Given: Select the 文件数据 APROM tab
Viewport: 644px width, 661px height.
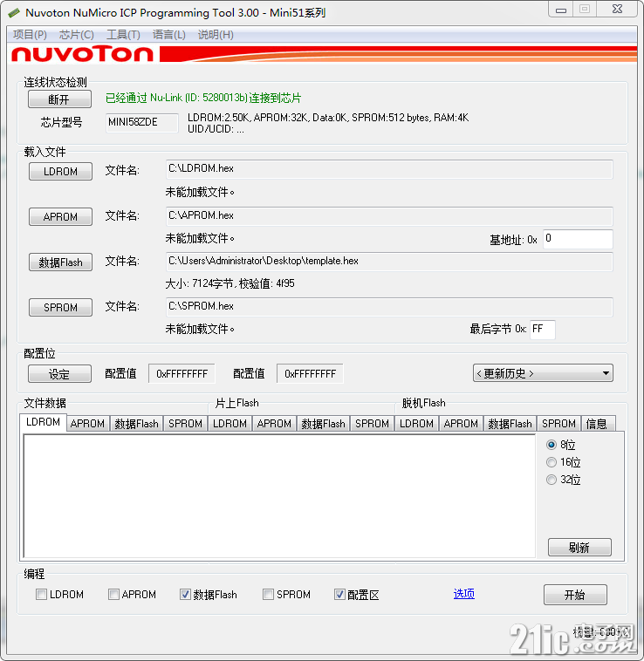Looking at the screenshot, I should tap(88, 423).
